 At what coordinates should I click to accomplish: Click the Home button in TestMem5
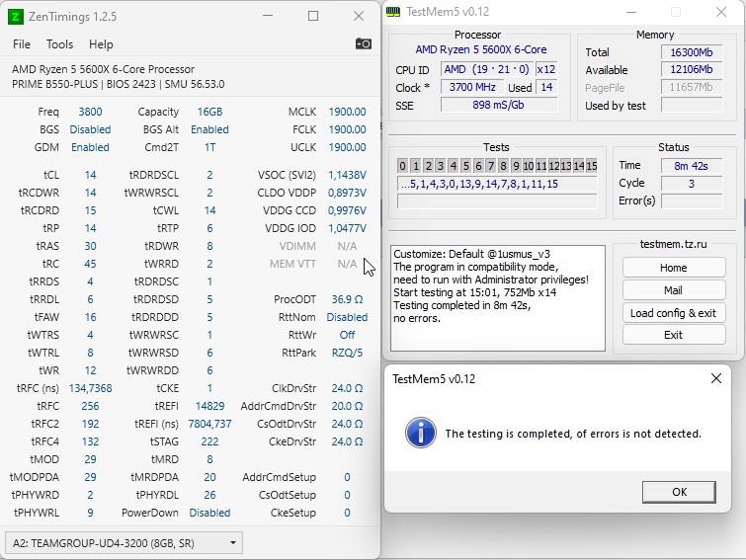click(674, 268)
